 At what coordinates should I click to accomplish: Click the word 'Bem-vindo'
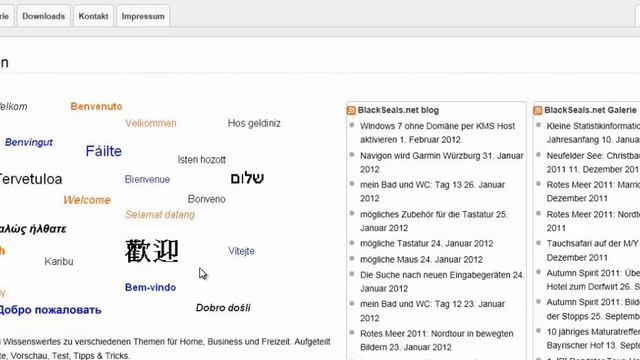point(151,287)
